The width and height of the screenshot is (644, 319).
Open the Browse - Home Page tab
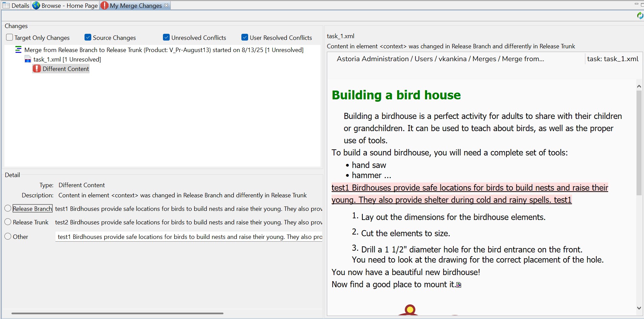[66, 6]
